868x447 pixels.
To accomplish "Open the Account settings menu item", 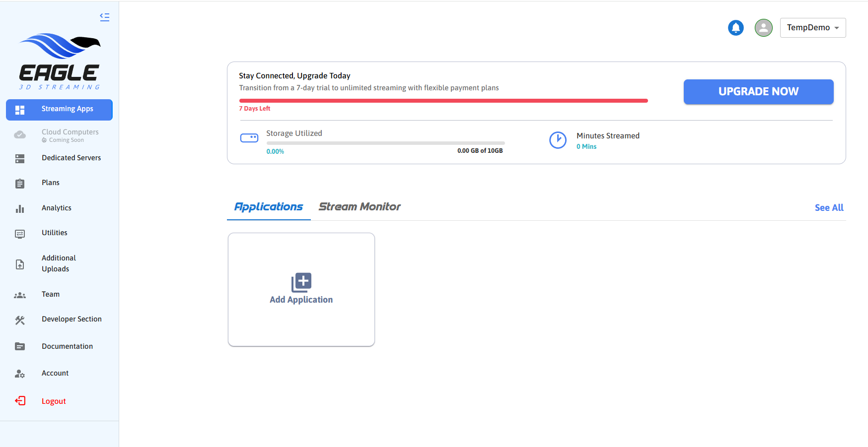I will (x=55, y=373).
